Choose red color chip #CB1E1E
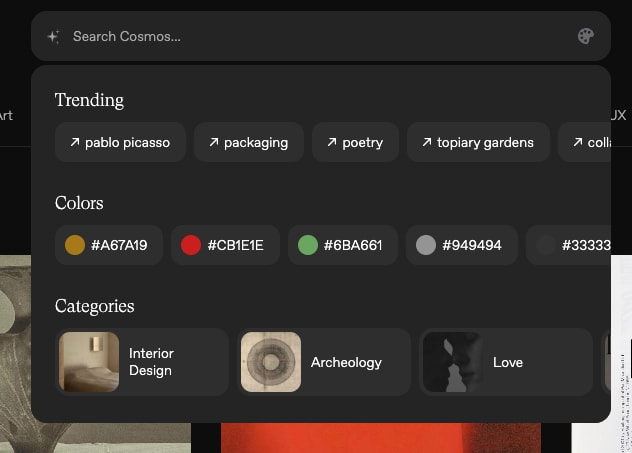This screenshot has height=453, width=632. (x=225, y=245)
